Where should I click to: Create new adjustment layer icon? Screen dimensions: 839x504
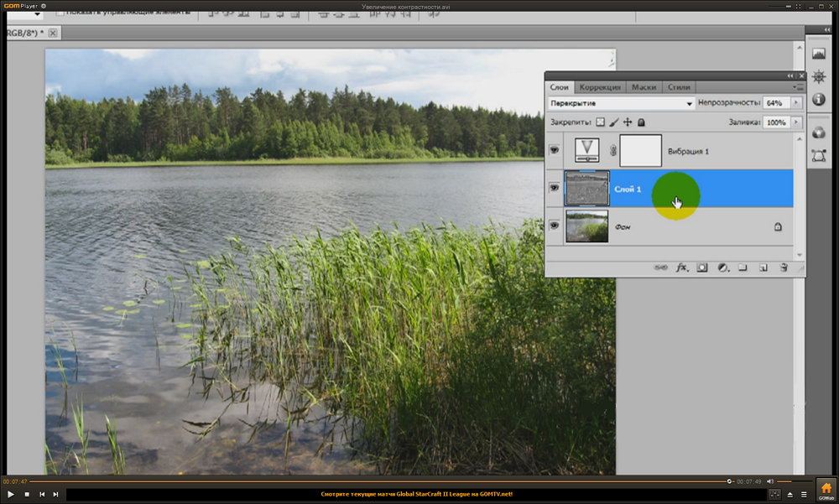click(722, 268)
